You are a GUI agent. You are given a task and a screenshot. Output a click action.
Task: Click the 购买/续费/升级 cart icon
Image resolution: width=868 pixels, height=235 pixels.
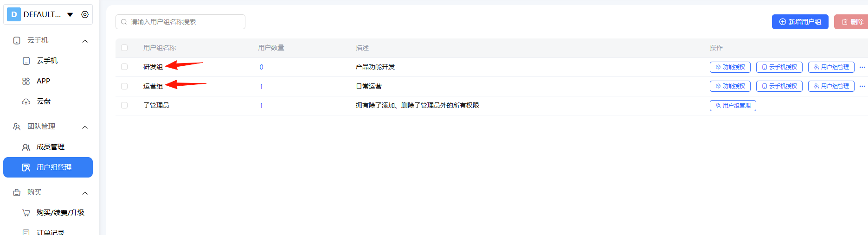(x=26, y=213)
